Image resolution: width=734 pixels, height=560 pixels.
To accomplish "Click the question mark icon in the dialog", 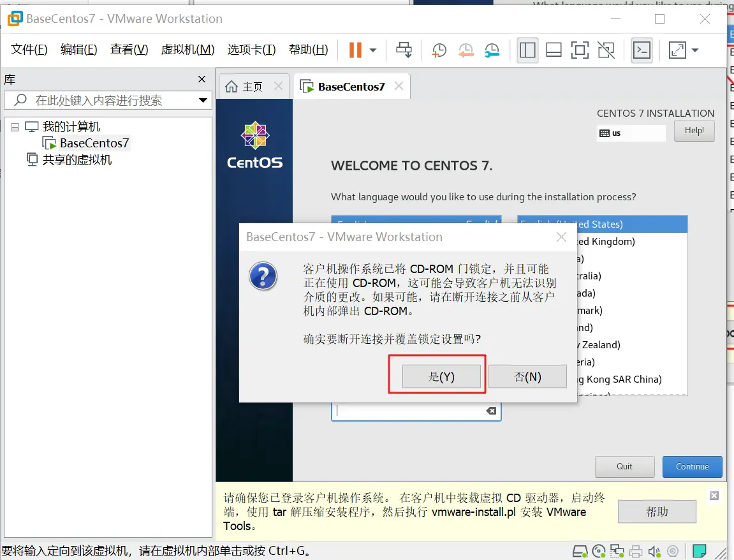I will pos(263,276).
